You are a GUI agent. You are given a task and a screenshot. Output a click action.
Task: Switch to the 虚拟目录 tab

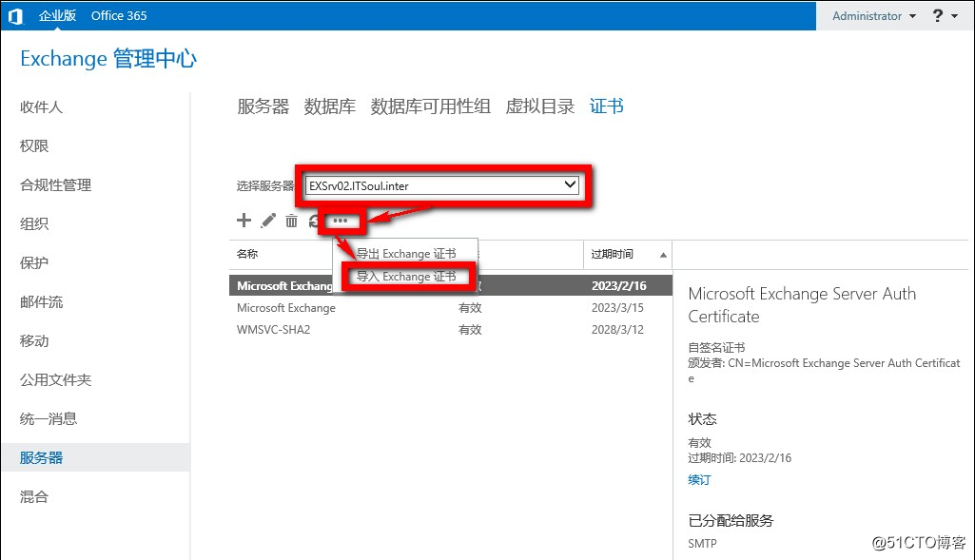(x=539, y=106)
